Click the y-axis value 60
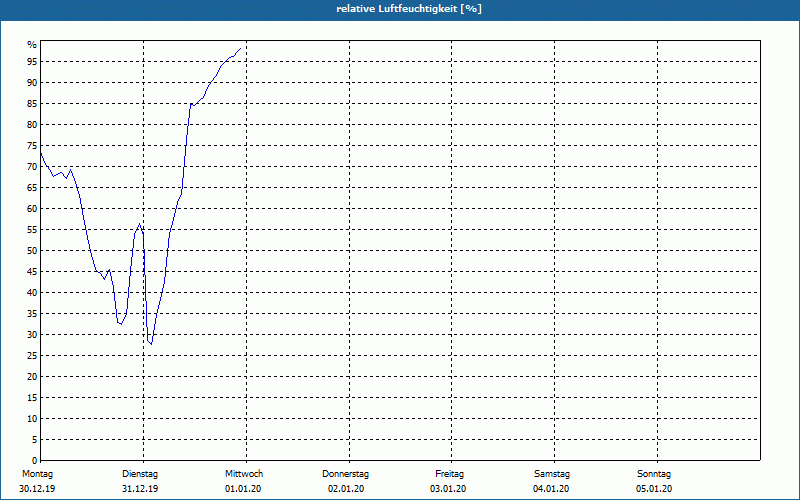 [x=32, y=209]
